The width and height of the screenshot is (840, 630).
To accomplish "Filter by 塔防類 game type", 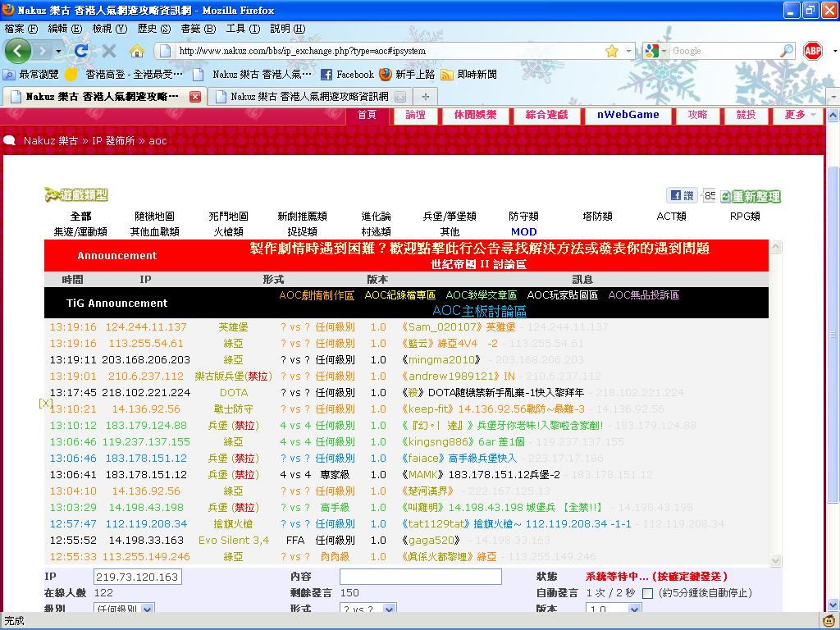I will pyautogui.click(x=597, y=216).
